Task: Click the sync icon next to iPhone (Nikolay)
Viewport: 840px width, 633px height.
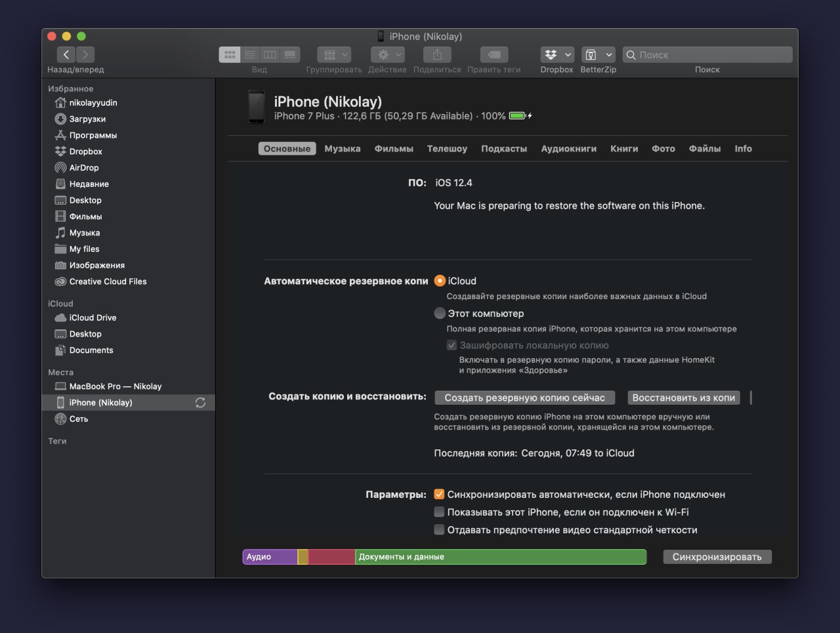Action: pyautogui.click(x=200, y=403)
